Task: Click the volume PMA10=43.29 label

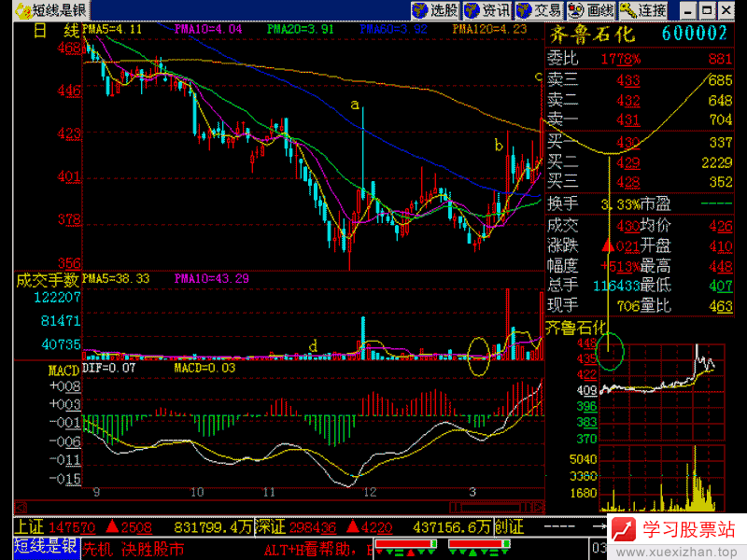Action: click(212, 278)
